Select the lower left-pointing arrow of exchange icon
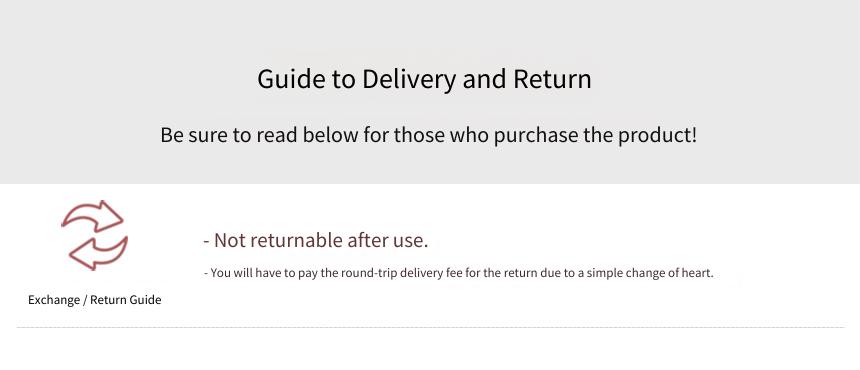This screenshot has height=370, width=860. pyautogui.click(x=98, y=253)
